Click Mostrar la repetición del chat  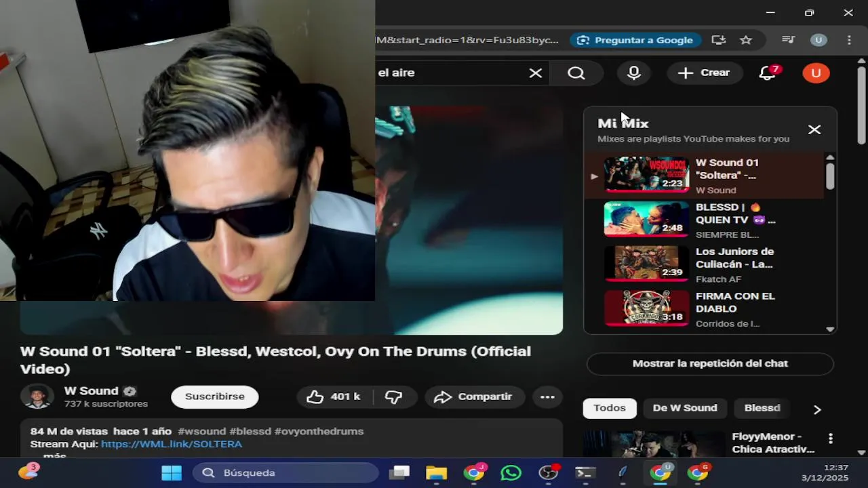(x=710, y=363)
